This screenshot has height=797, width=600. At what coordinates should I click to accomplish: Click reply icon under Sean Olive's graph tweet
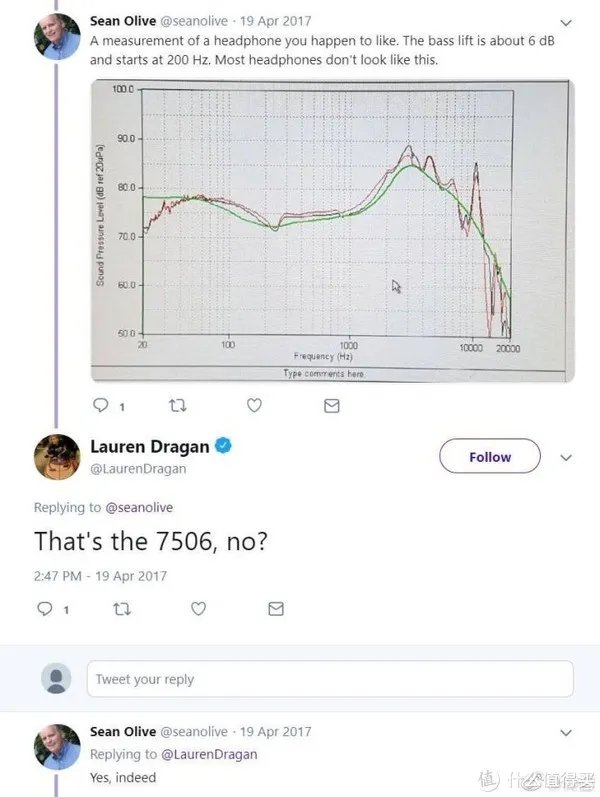[x=100, y=406]
